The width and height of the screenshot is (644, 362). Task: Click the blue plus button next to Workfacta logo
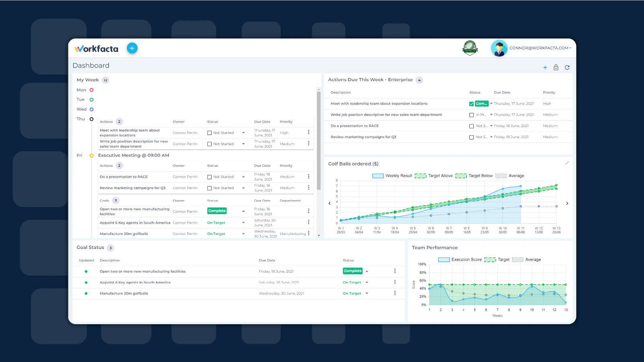coord(132,48)
